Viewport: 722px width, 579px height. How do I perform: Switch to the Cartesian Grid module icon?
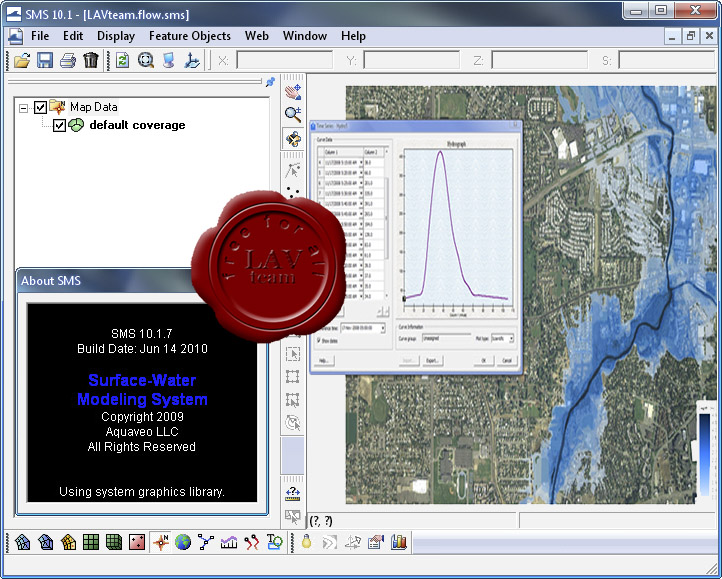(x=91, y=542)
